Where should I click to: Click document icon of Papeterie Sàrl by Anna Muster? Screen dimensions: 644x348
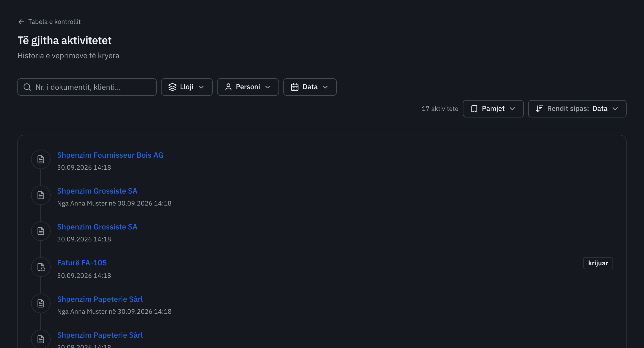pos(41,303)
